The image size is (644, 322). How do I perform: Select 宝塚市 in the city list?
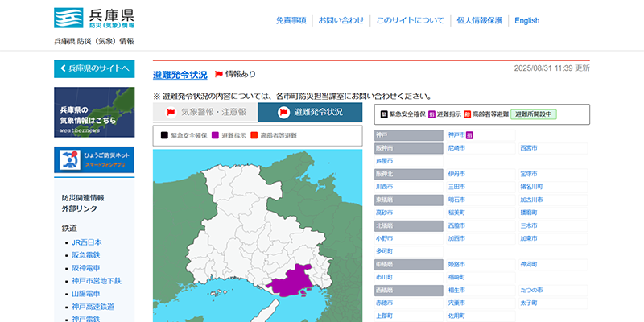click(x=528, y=174)
